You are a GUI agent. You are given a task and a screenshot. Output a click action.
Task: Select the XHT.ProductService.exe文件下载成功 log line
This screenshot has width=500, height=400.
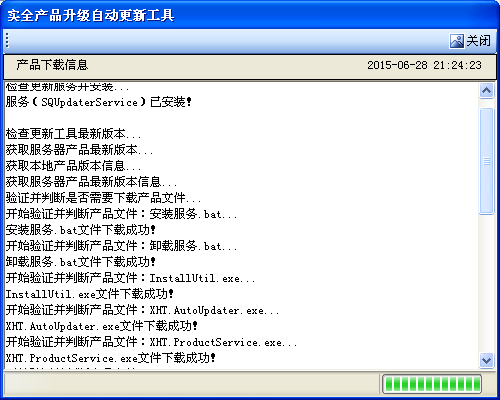point(111,358)
